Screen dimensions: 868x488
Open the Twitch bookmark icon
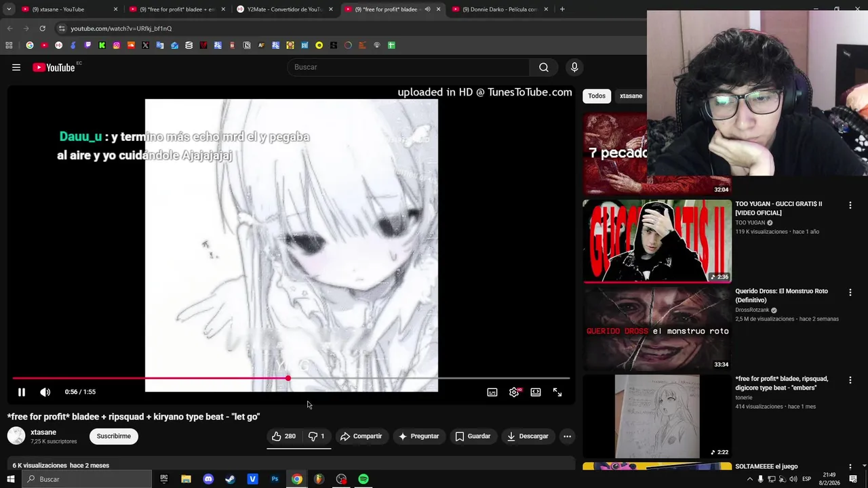[x=87, y=45]
